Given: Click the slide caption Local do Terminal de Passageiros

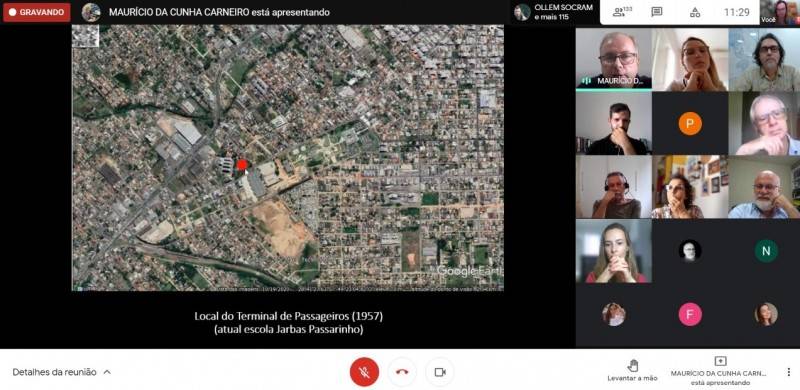Looking at the screenshot, I should (x=289, y=316).
